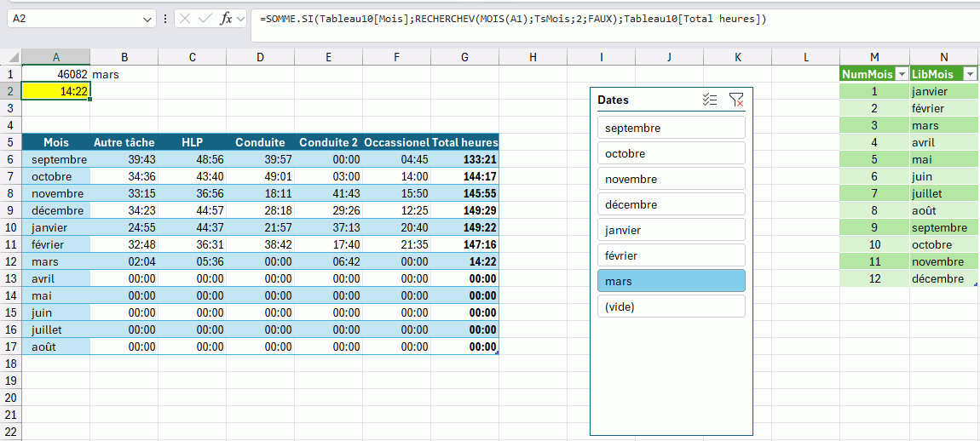Screen dimensions: 980x441
Task: Click the yellow highlighted cell A2
Action: click(55, 91)
